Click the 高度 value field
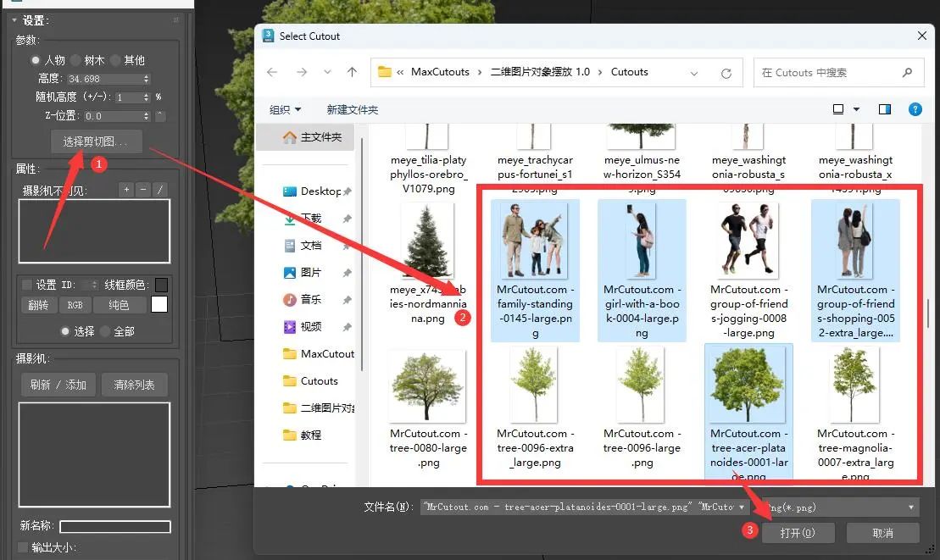Image resolution: width=940 pixels, height=560 pixels. [104, 79]
